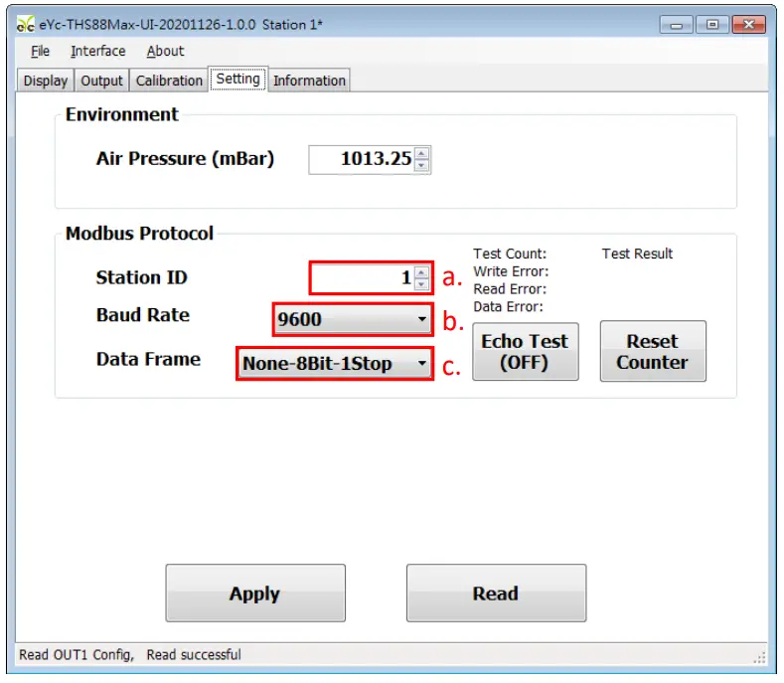Screen dimensions: 784x683
Task: Click the Air Pressure value field
Action: tap(362, 159)
